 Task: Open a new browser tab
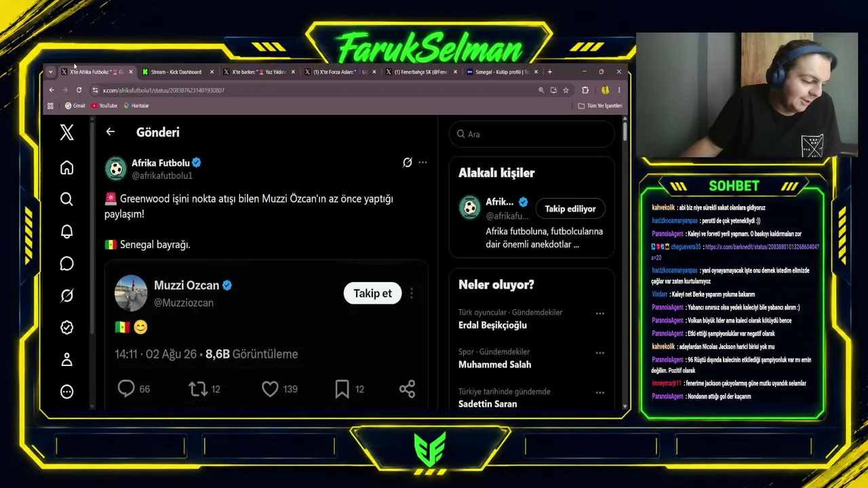click(550, 72)
